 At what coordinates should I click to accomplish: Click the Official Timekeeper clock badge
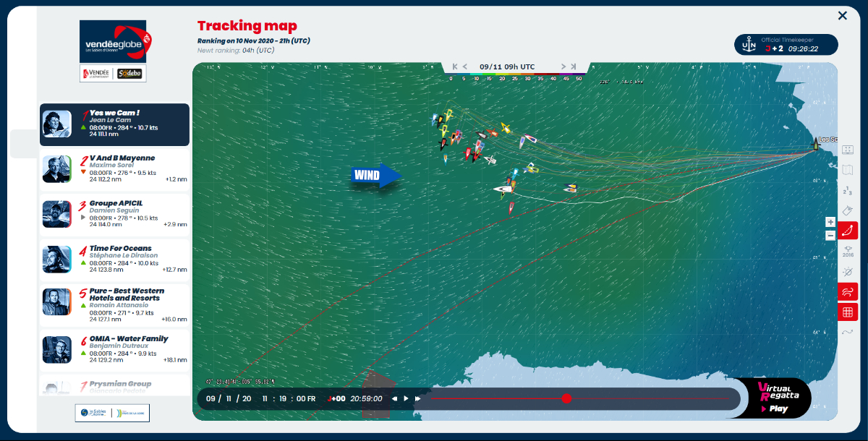[786, 45]
